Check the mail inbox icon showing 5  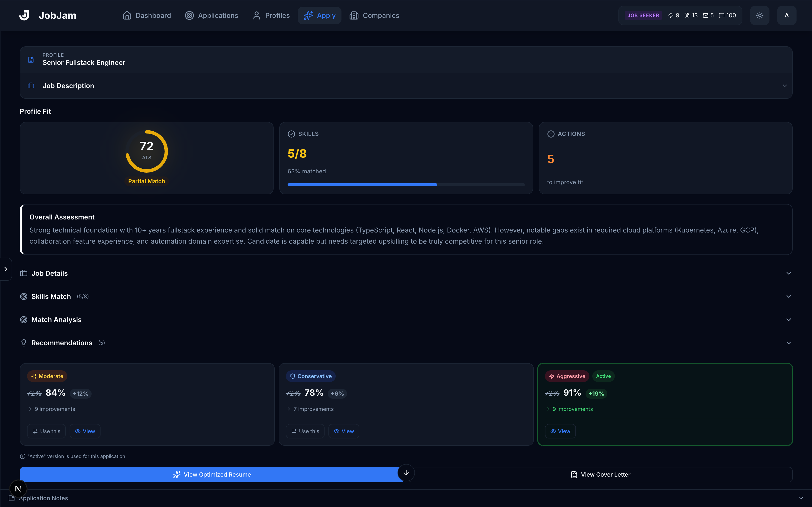[706, 15]
